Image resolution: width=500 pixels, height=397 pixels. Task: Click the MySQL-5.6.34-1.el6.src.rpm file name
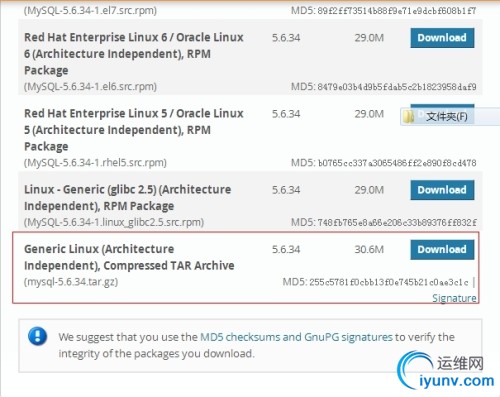pos(90,87)
